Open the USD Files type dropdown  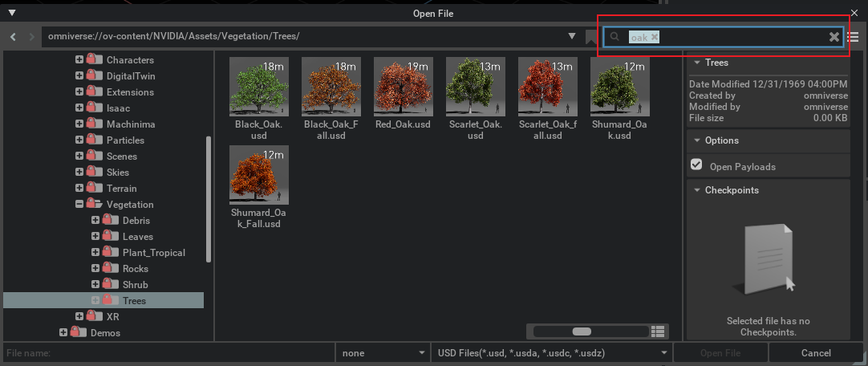(550, 353)
